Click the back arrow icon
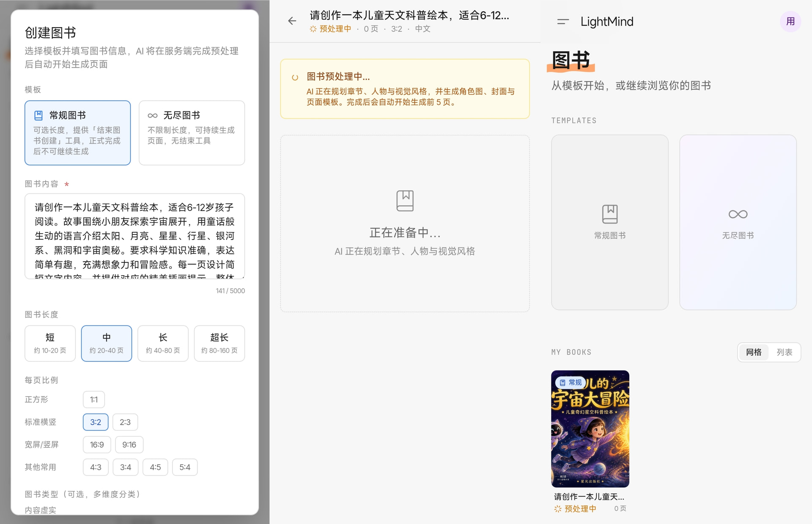Viewport: 812px width, 524px height. point(292,21)
